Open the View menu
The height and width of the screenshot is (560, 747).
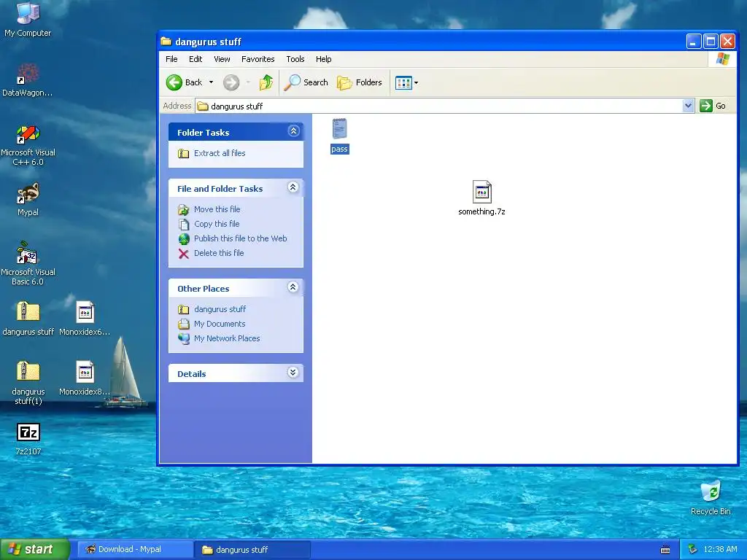(222, 59)
